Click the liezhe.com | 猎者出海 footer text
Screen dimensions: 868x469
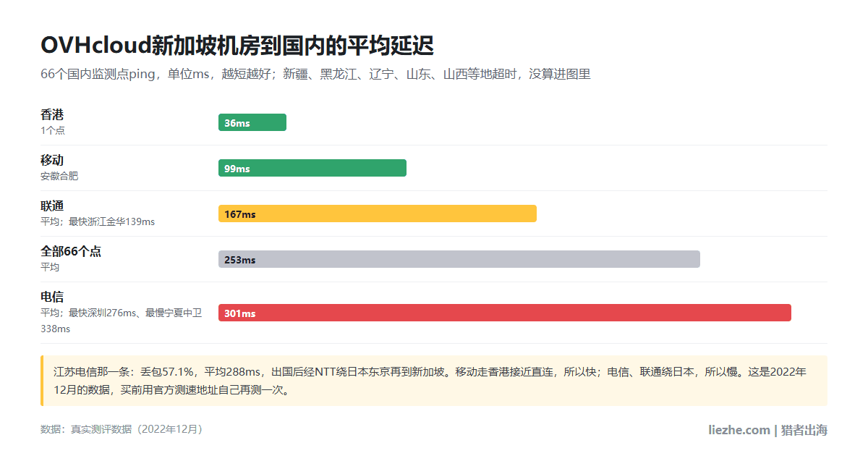point(767,430)
